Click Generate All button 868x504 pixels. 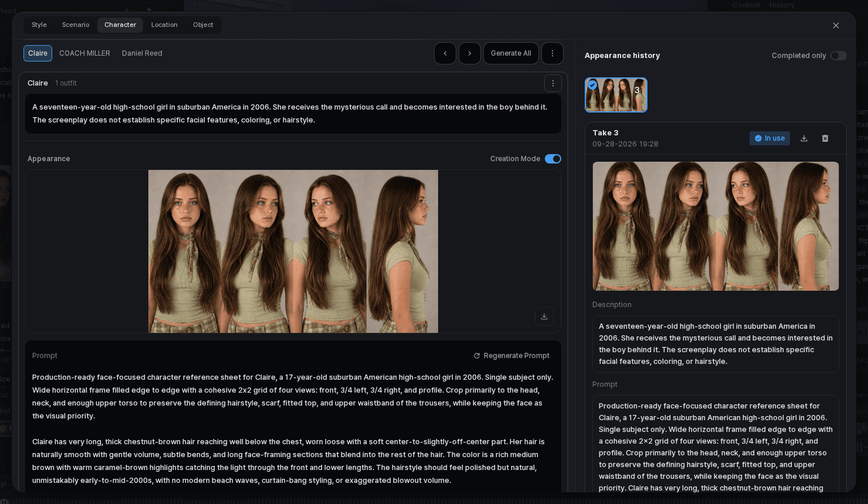(x=511, y=53)
